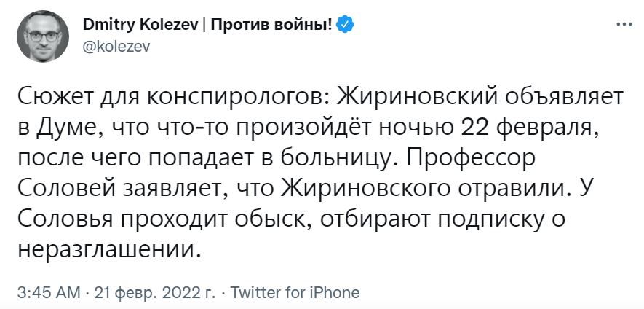
Task: Click the 'Против войны!' part of the name
Action: point(273,26)
